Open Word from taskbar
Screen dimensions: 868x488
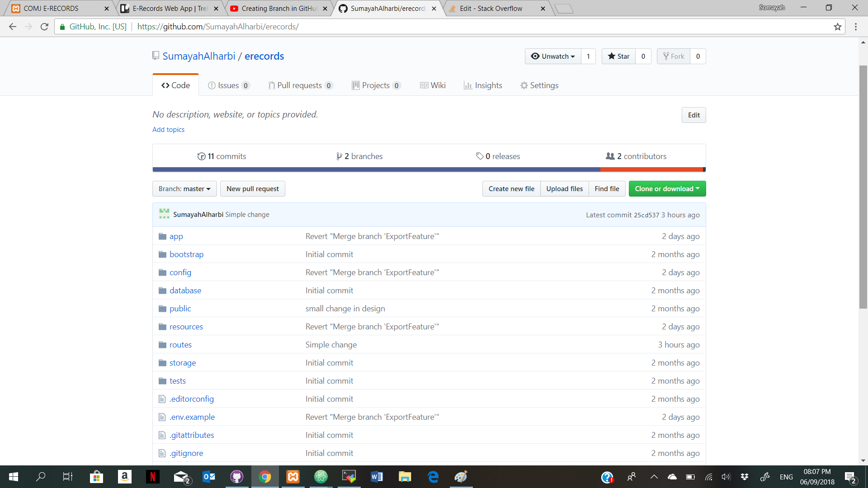click(377, 477)
